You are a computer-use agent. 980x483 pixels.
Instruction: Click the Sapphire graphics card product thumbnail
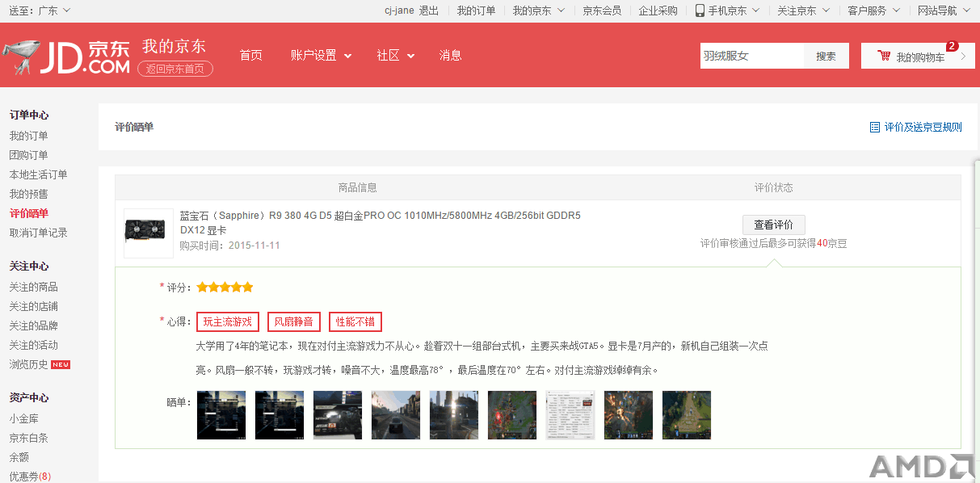pos(148,233)
